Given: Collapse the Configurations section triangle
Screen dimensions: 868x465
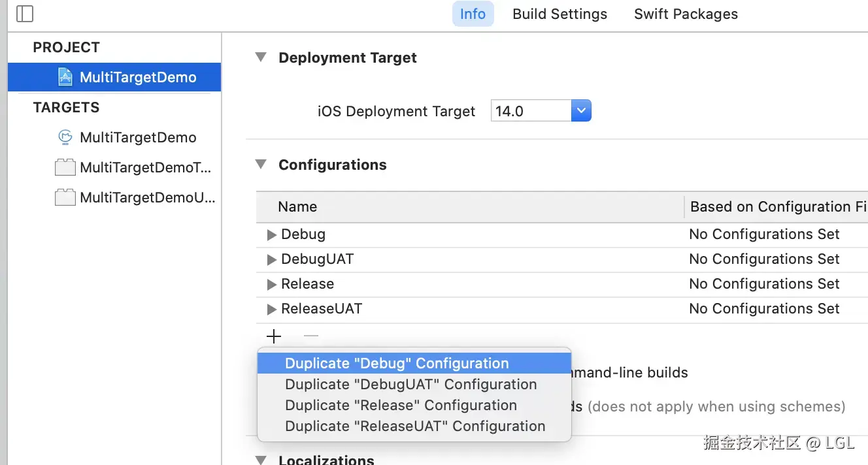Looking at the screenshot, I should tap(261, 165).
